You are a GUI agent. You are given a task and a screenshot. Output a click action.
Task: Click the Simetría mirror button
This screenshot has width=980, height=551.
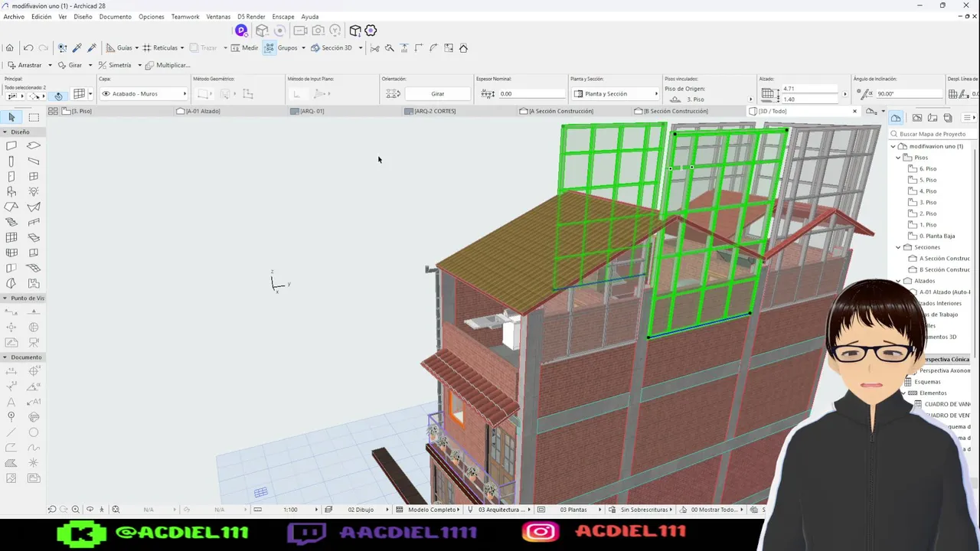point(114,65)
